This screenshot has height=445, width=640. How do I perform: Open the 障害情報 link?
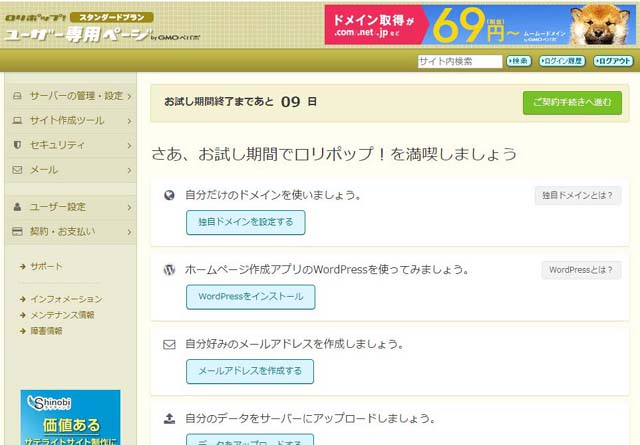point(47,331)
